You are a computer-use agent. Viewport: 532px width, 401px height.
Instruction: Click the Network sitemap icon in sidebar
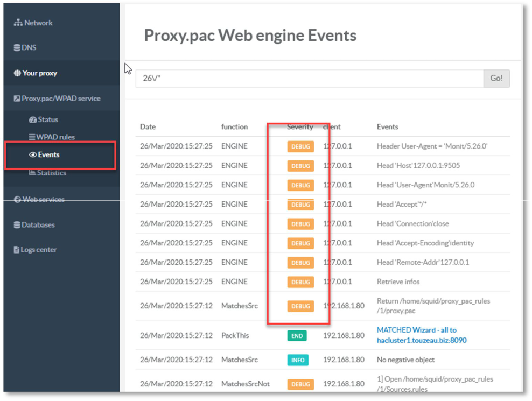pyautogui.click(x=18, y=23)
